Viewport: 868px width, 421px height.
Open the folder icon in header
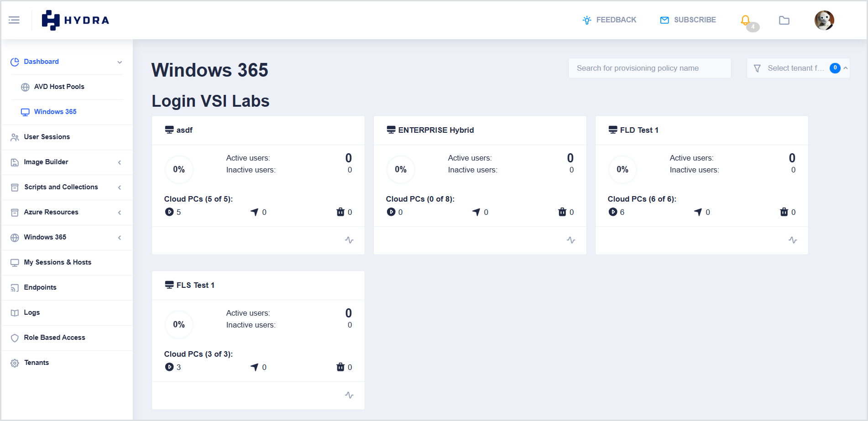(x=784, y=20)
